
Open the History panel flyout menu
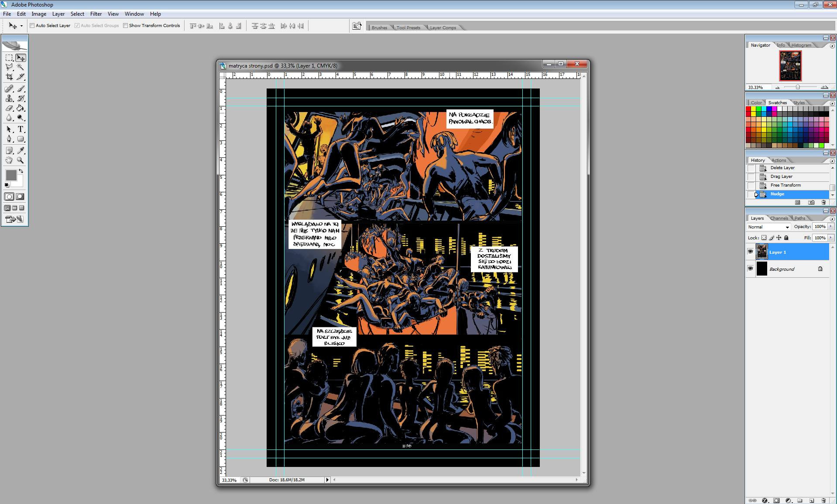[x=832, y=161]
